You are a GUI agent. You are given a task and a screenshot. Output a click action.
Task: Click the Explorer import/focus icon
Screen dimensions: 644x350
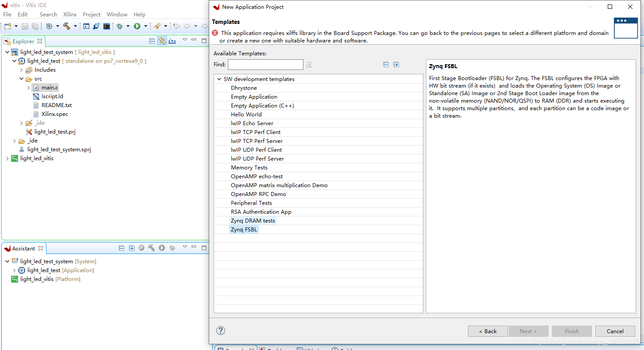tap(172, 41)
